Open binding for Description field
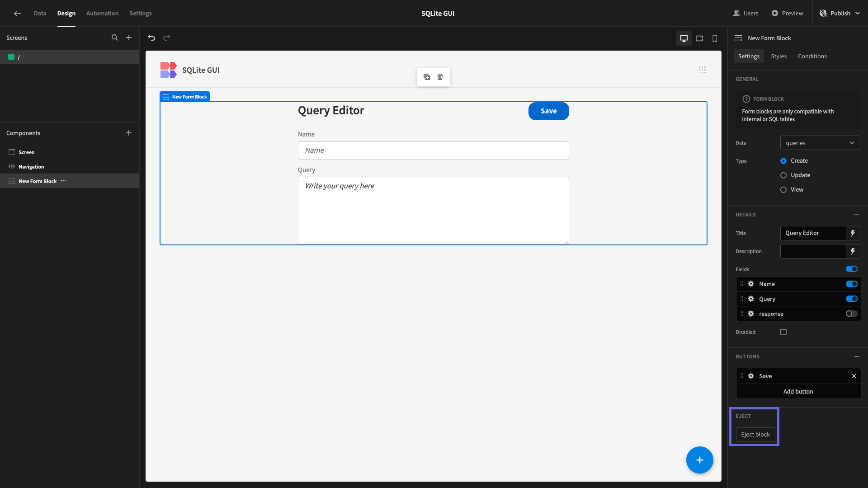The width and height of the screenshot is (868, 488). click(853, 251)
